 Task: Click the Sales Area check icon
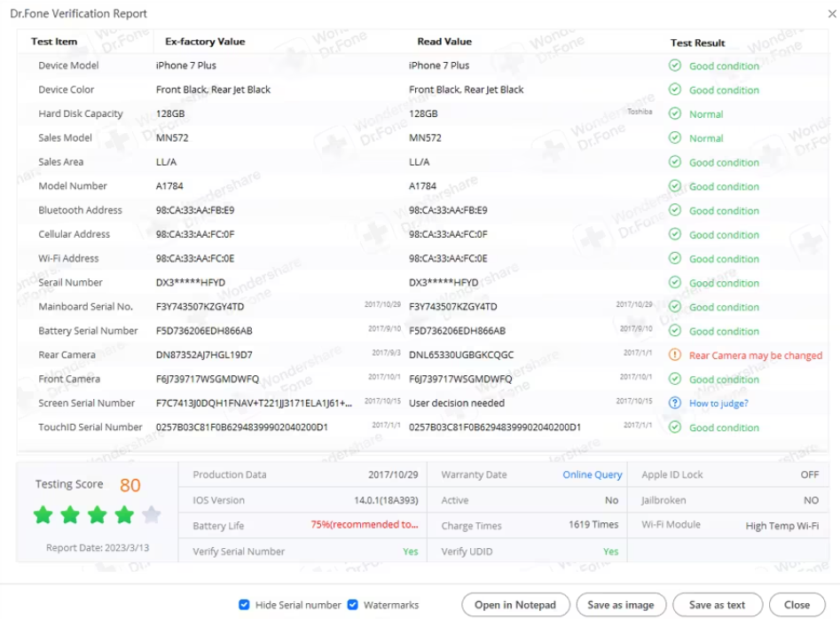(675, 161)
